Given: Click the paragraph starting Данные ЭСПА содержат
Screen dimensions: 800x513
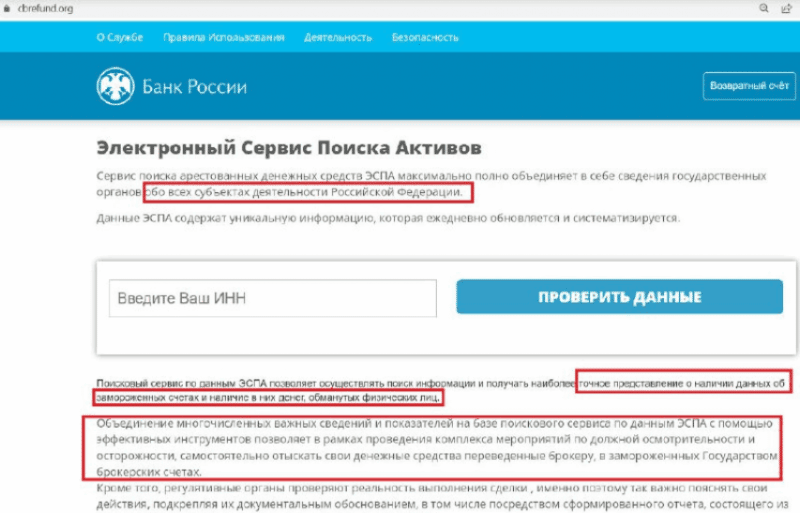Looking at the screenshot, I should point(388,218).
